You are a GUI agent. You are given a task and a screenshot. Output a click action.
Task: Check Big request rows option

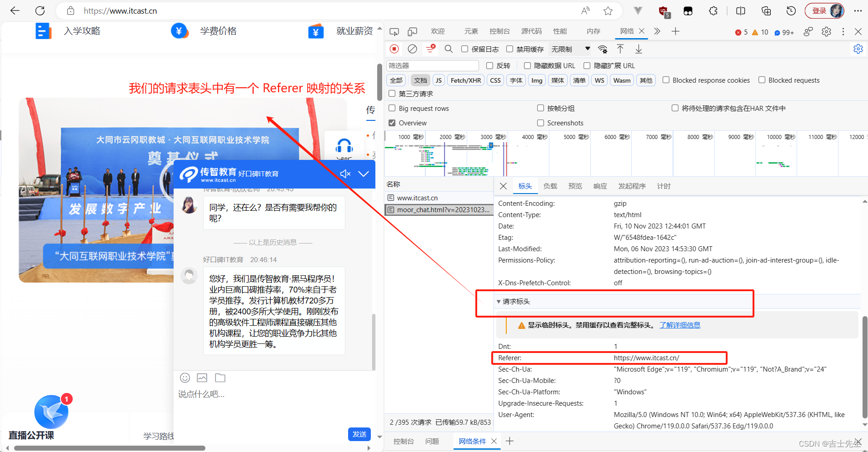point(392,108)
